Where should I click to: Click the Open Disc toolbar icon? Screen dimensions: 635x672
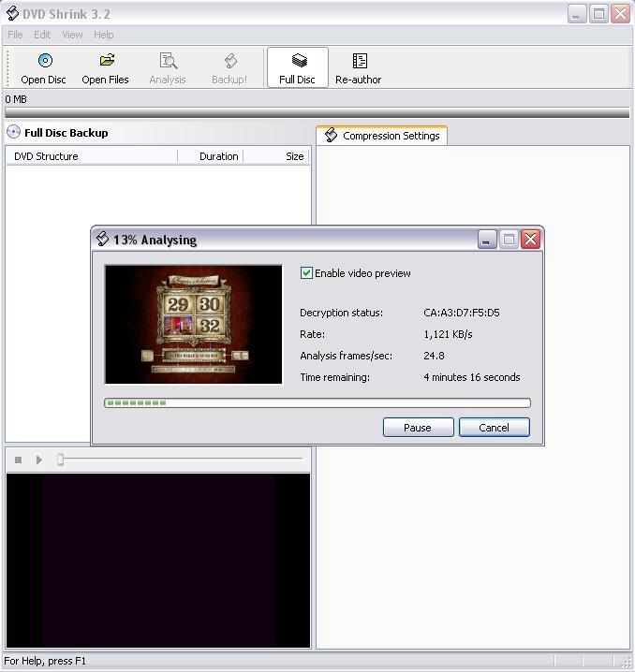[x=45, y=61]
